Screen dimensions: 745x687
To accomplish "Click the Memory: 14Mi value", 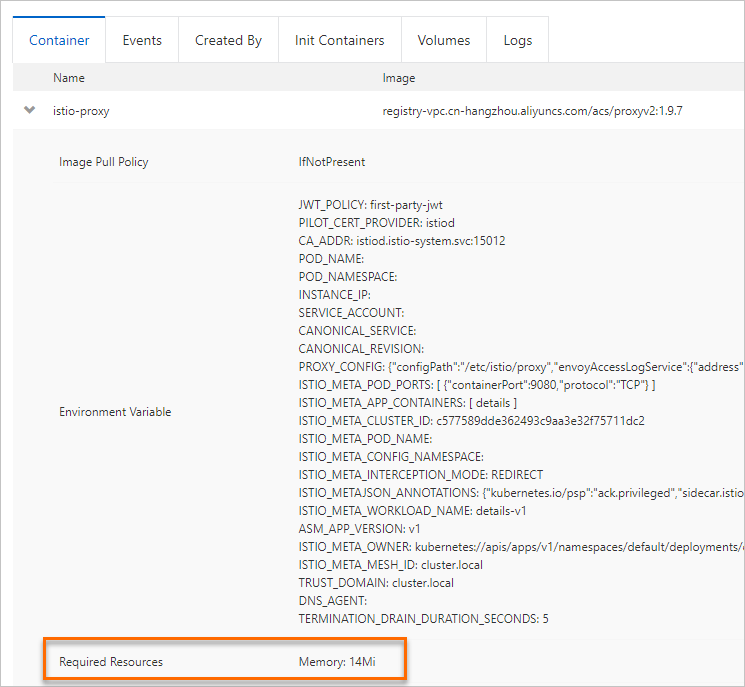I will point(337,662).
